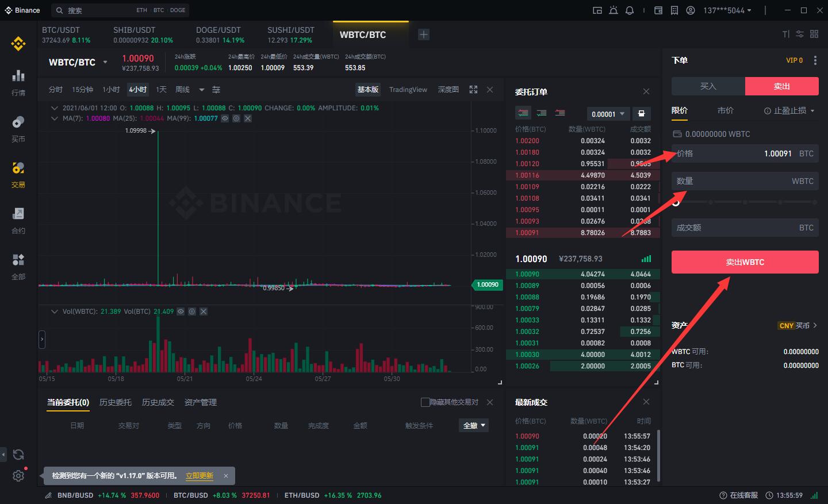Switch to SHIB/USDT pair tab
The height and width of the screenshot is (504, 828).
(143, 34)
